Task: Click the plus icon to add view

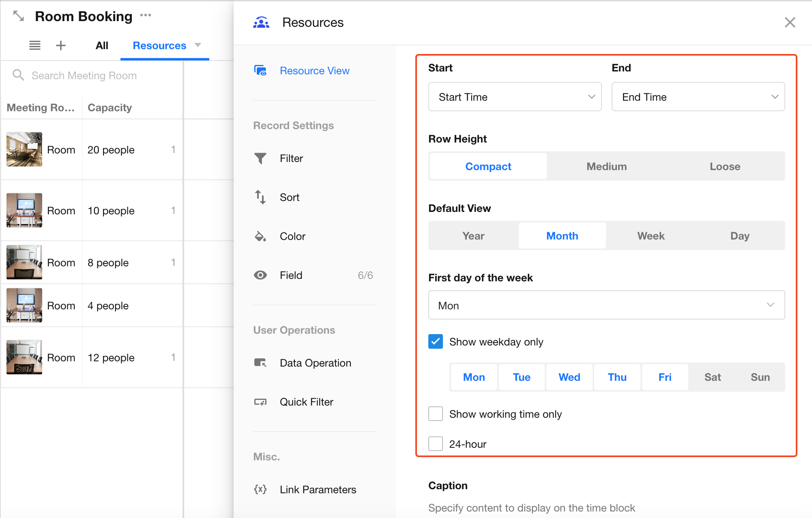Action: (61, 45)
